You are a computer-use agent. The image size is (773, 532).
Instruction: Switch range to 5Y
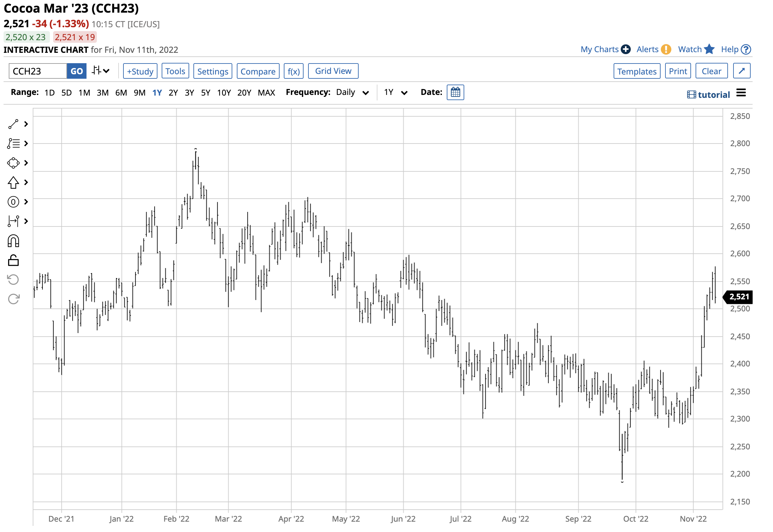point(206,93)
